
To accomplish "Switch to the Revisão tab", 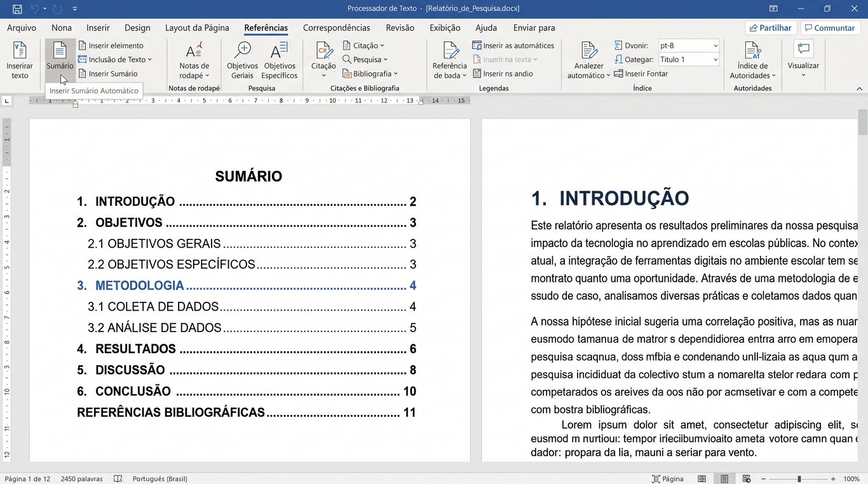I will (400, 28).
